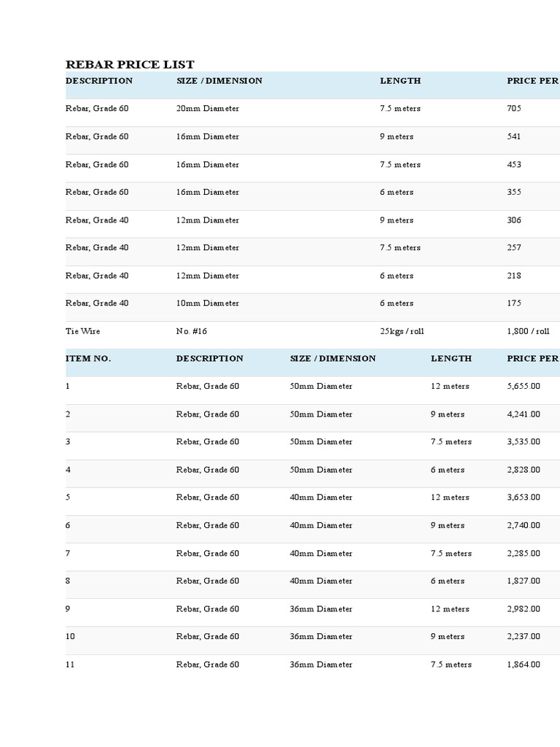Click the REBAR PRICE LIST title
Screen dimensions: 560x747
click(130, 64)
